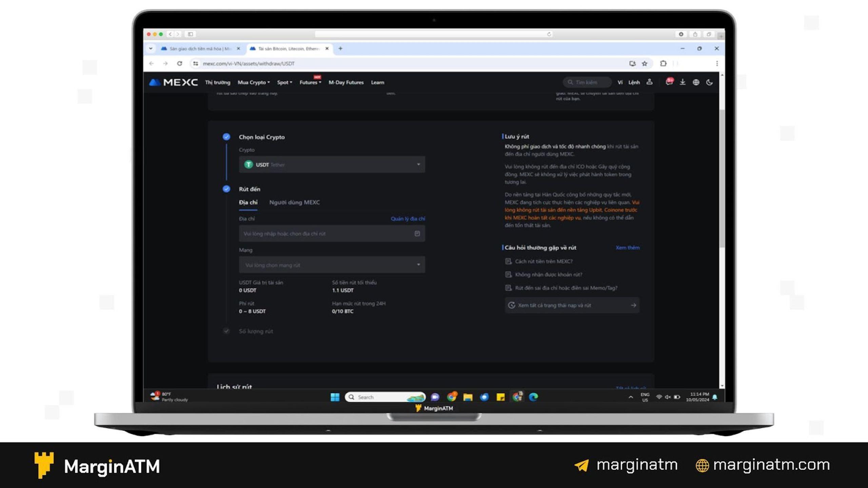Toggle dark mode moon icon
868x488 pixels.
click(x=709, y=82)
